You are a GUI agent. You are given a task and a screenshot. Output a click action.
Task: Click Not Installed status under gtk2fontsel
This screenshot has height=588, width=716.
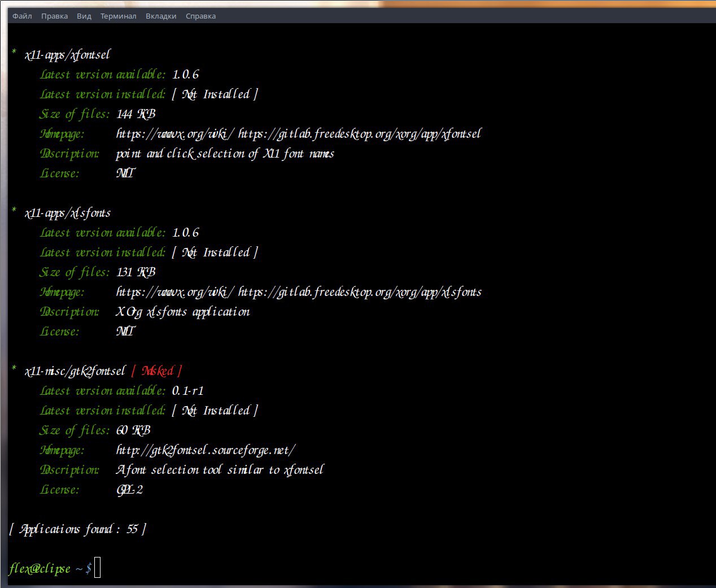215,411
